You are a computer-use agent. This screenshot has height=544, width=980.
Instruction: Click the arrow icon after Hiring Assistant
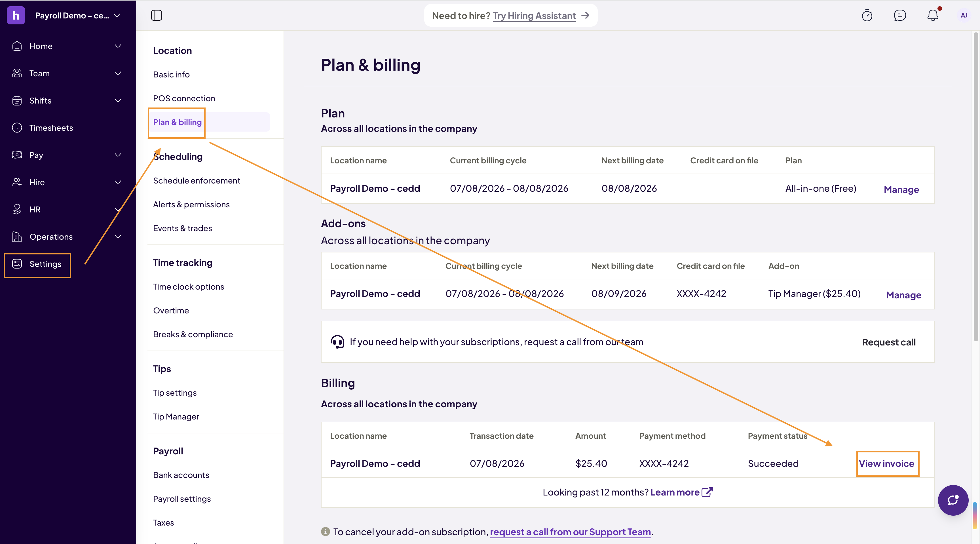pyautogui.click(x=586, y=15)
